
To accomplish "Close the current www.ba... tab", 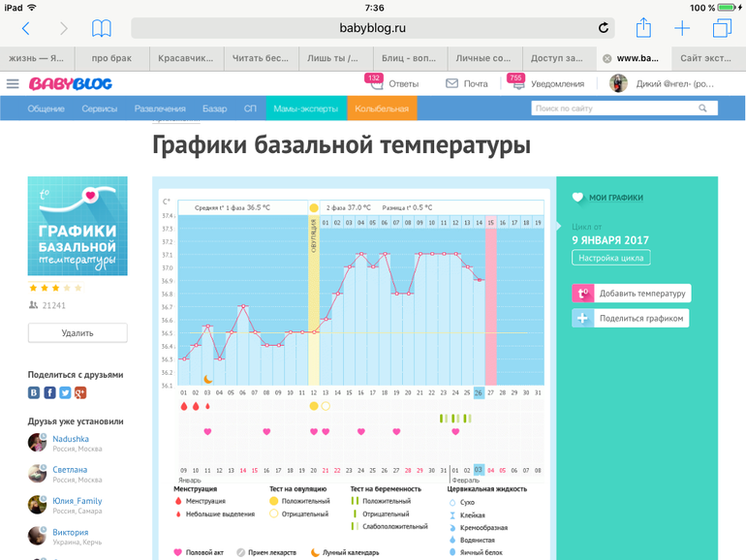I will (x=607, y=58).
